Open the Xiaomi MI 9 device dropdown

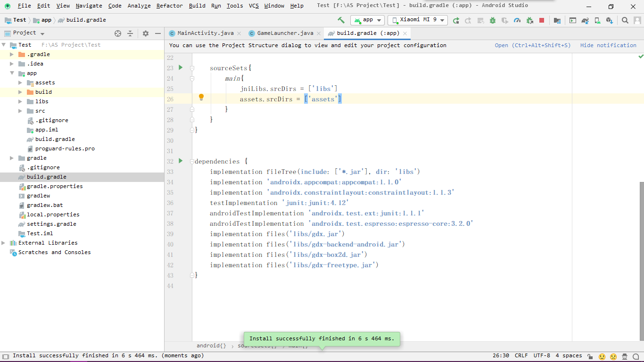[x=418, y=20]
